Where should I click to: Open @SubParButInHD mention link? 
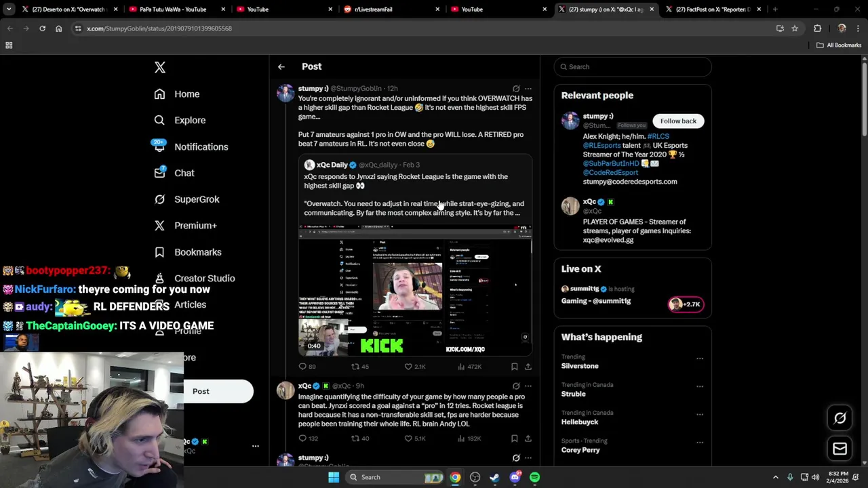(611, 163)
